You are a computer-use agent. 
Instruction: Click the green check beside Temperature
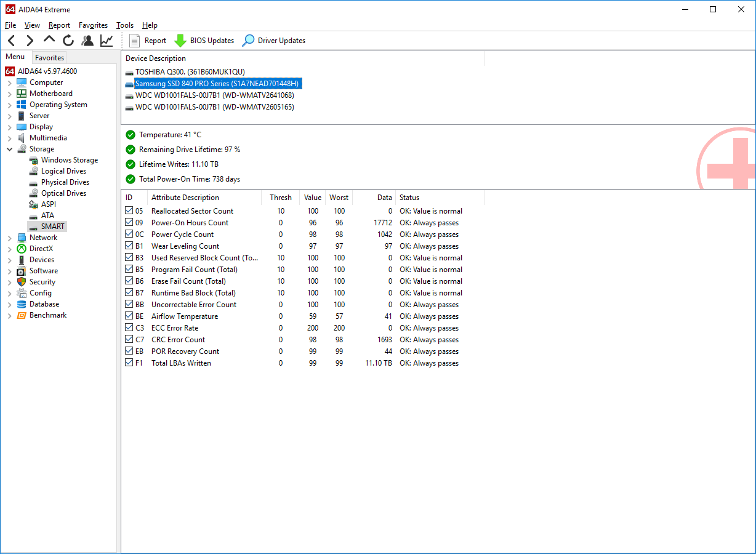(x=130, y=135)
